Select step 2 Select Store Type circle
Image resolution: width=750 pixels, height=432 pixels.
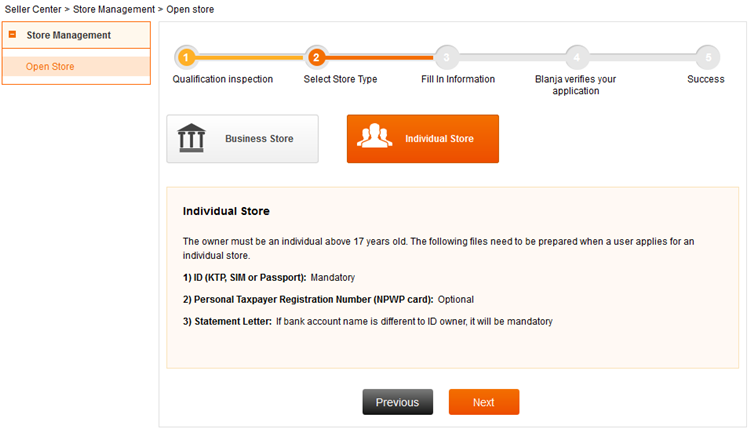316,58
